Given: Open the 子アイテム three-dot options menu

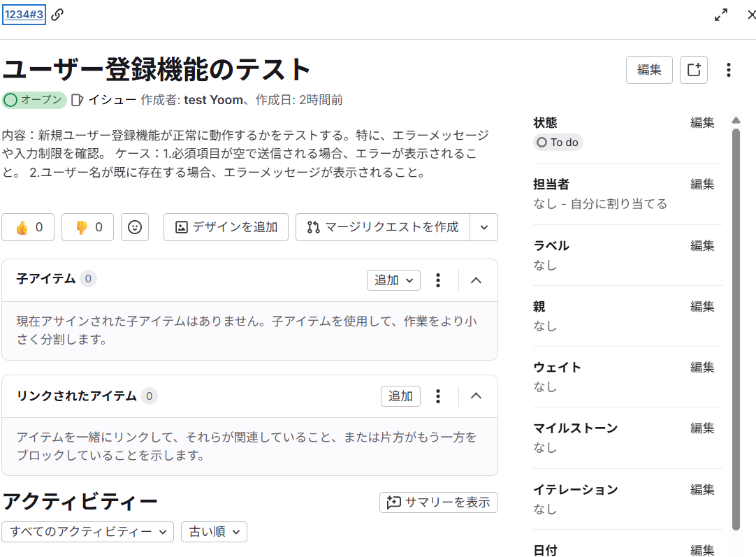Looking at the screenshot, I should point(438,280).
